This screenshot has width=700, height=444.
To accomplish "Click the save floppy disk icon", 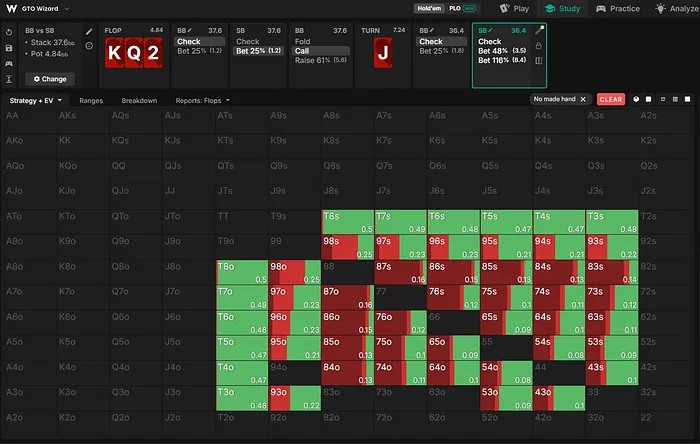I will [x=9, y=48].
